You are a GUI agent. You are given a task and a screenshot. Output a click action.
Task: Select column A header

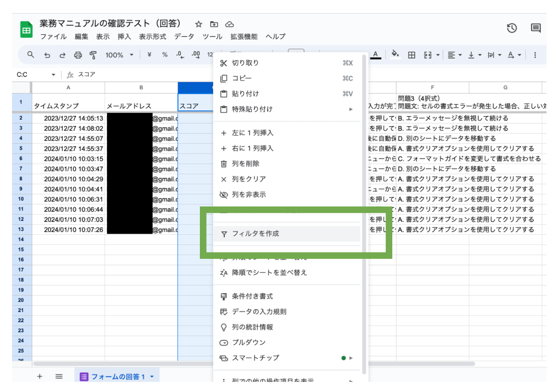(x=68, y=87)
